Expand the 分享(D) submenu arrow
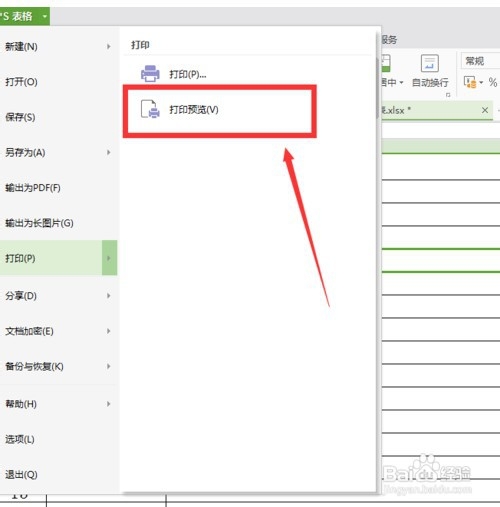The image size is (500, 507). click(x=109, y=296)
